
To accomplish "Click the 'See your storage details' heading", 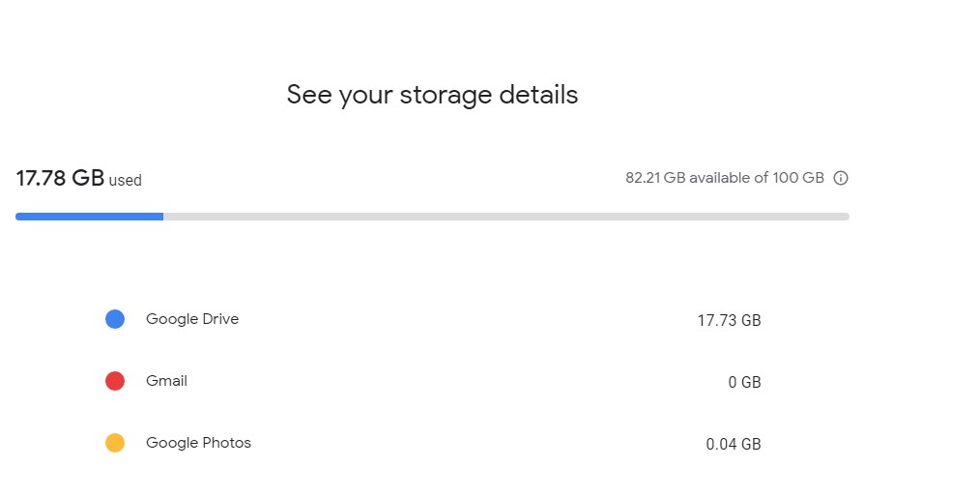I will (x=433, y=95).
